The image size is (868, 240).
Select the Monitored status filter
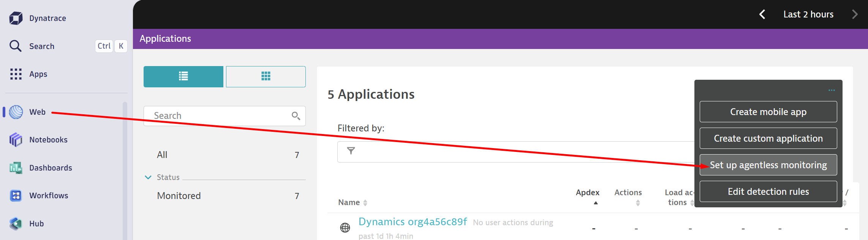[228, 196]
